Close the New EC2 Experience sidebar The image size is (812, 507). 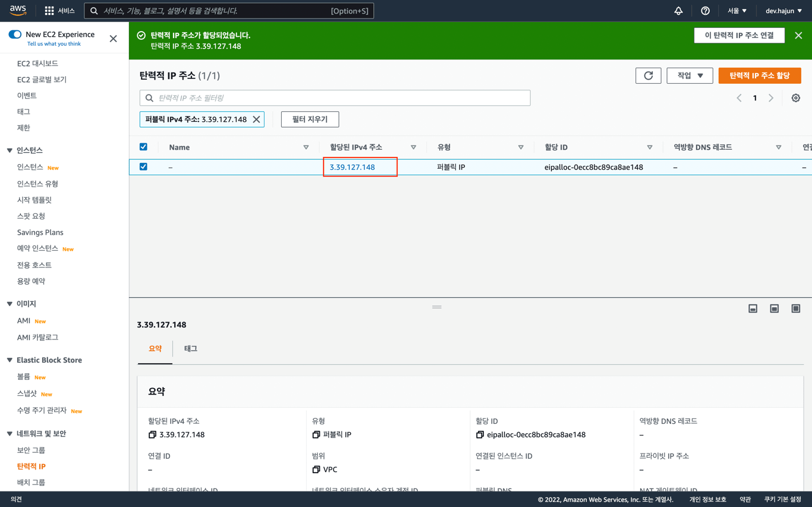[x=114, y=39]
